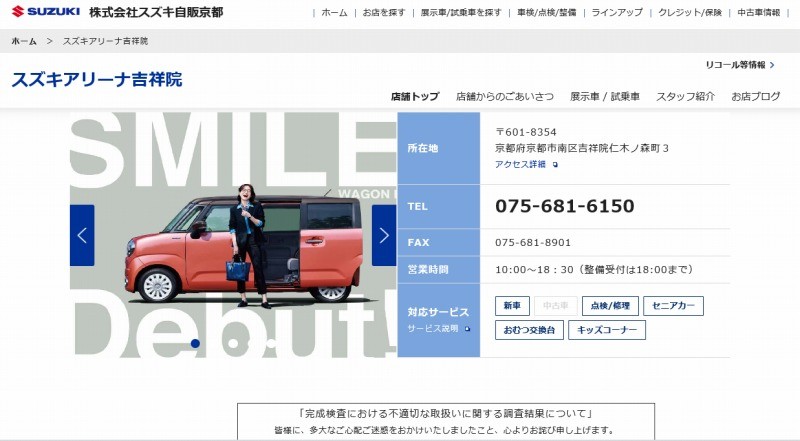This screenshot has height=441, width=800.
Task: Click chevron beside リコール等情報
Action: [x=772, y=65]
